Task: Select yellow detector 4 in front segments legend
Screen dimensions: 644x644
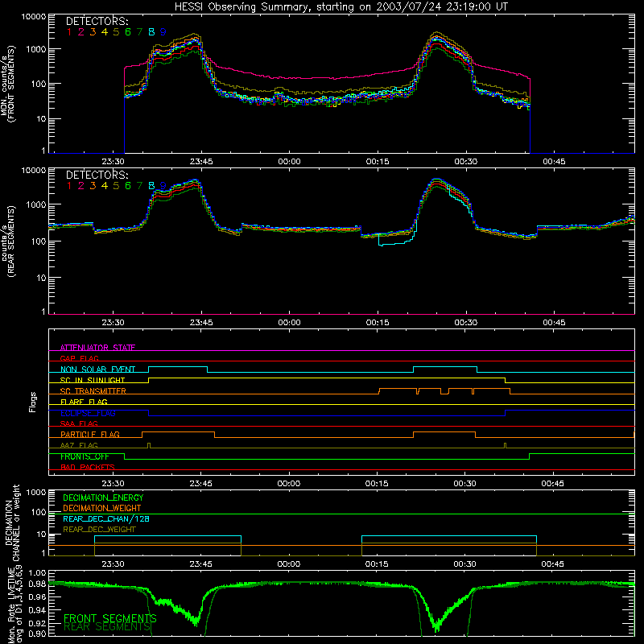Action: (105, 32)
